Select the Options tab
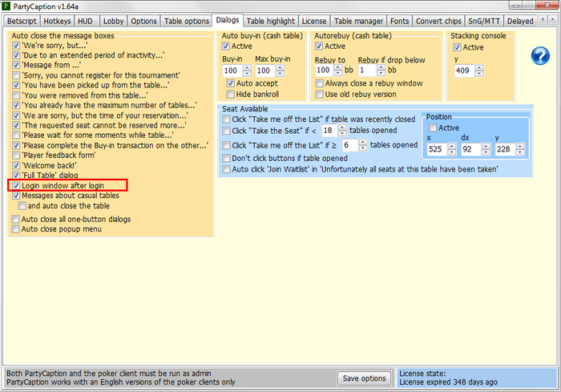 [x=143, y=21]
